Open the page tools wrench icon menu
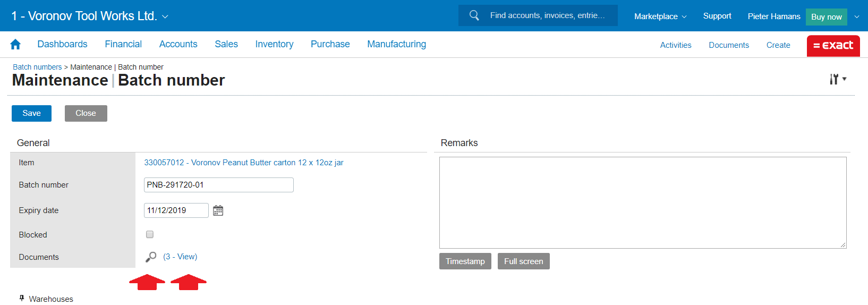This screenshot has height=305, width=868. [837, 79]
